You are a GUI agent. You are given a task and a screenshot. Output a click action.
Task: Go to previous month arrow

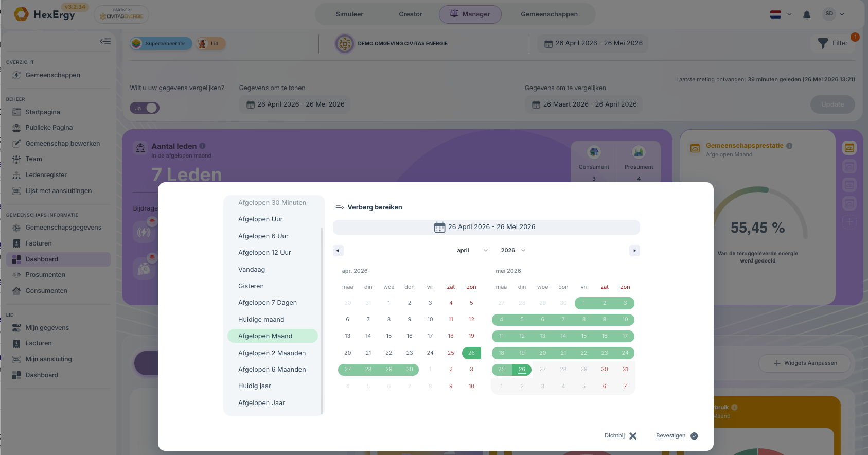point(338,251)
